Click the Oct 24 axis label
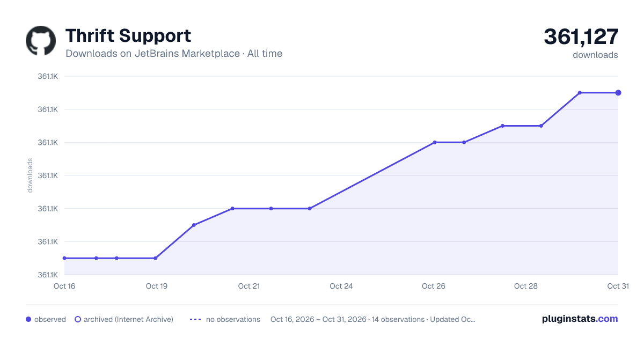Viewport: 644px width, 338px height. pos(341,286)
